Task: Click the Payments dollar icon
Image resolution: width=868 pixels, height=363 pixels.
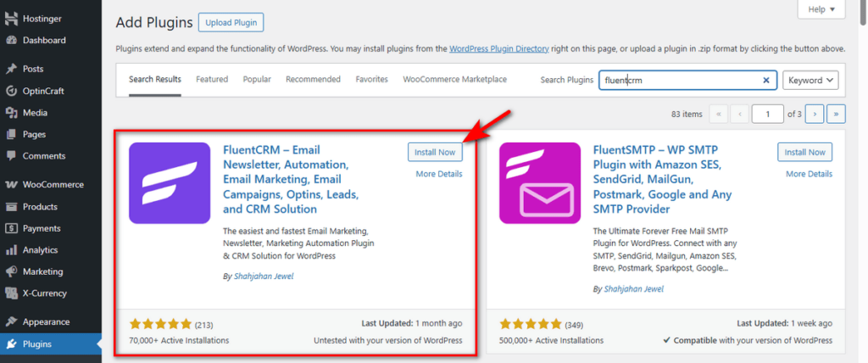Action: pyautogui.click(x=11, y=228)
